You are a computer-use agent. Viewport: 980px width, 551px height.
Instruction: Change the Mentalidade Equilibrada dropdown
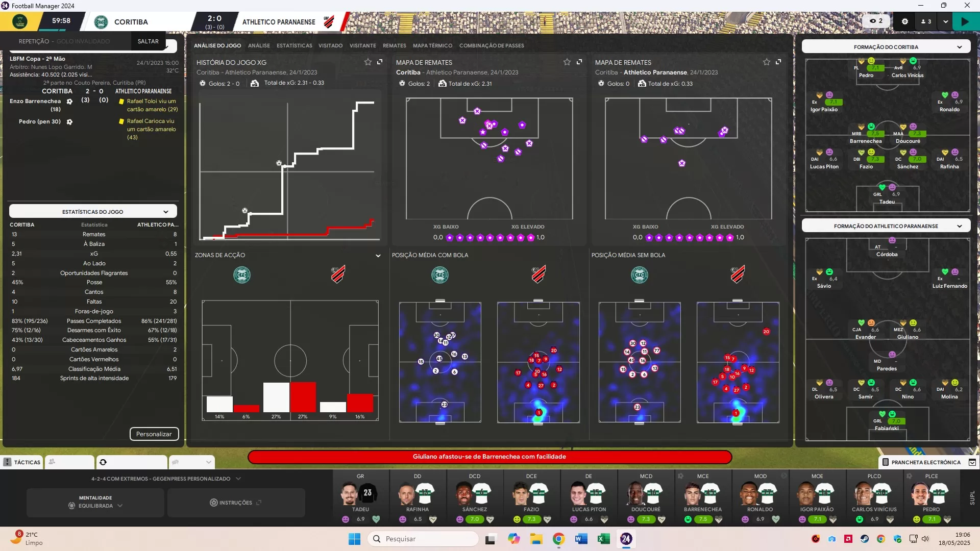point(95,503)
